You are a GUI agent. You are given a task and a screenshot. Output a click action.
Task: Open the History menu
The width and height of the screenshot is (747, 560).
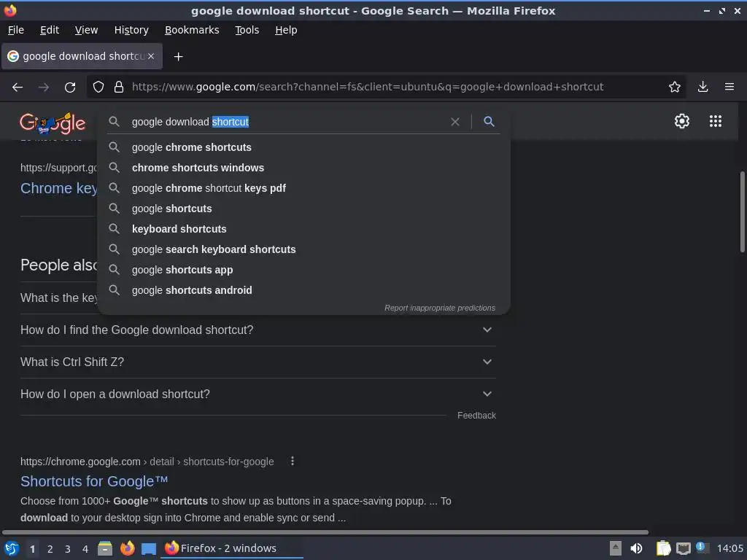[131, 30]
